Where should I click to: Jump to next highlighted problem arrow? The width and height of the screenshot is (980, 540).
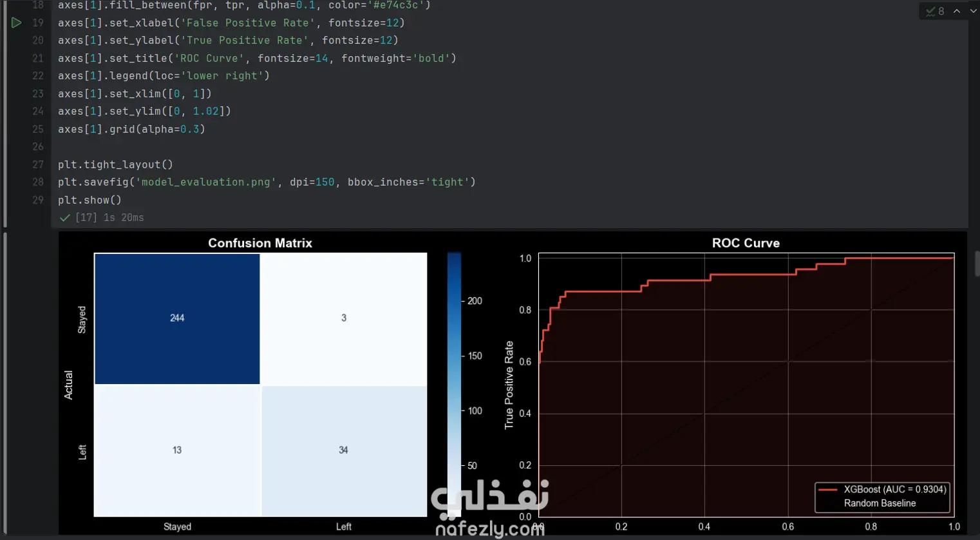coord(973,11)
